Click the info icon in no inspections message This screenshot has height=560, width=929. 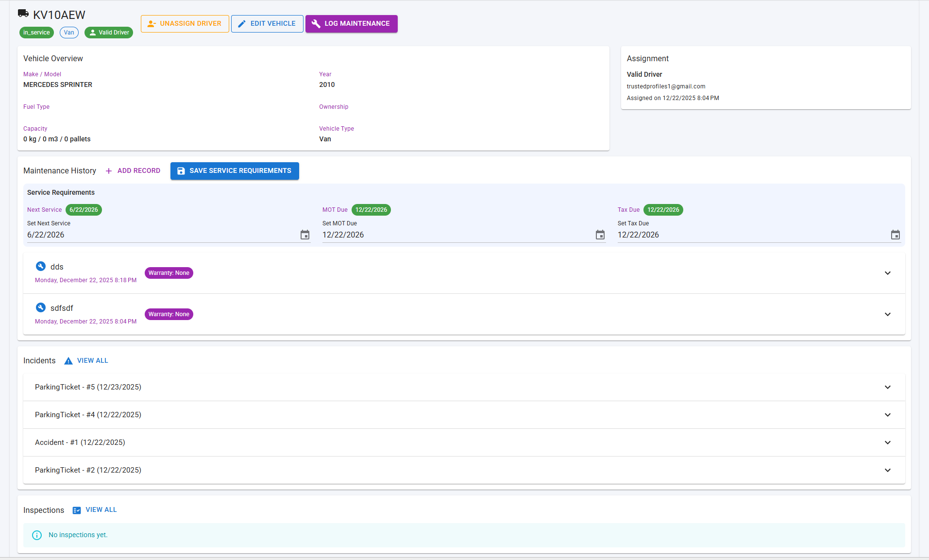point(36,535)
